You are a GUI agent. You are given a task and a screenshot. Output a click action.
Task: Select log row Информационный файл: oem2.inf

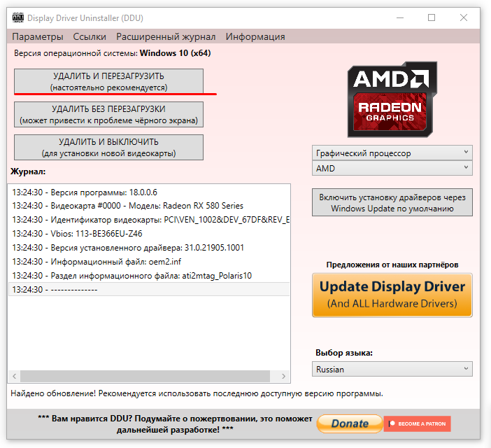149,262
